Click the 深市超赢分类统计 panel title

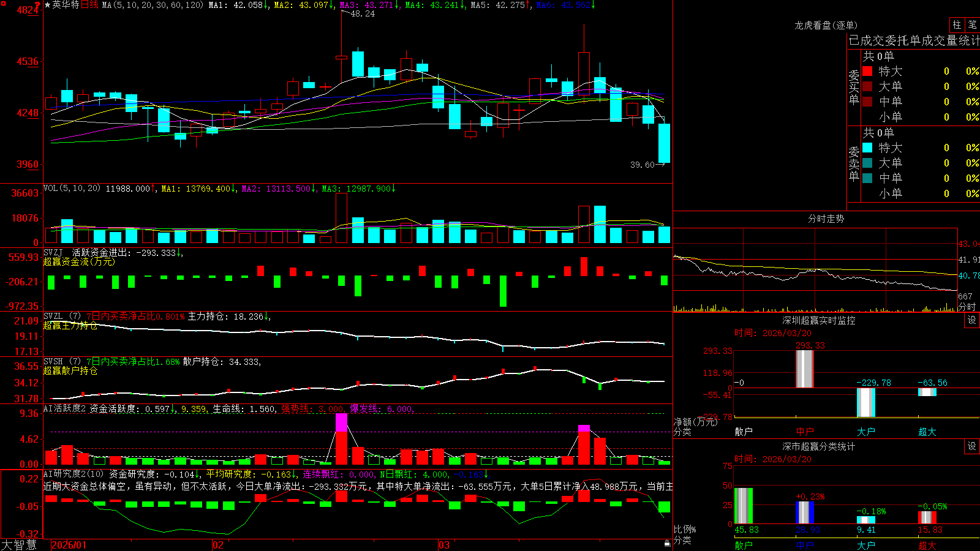(819, 446)
